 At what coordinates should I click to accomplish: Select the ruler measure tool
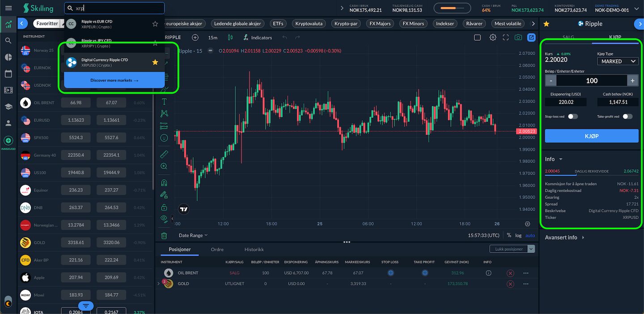click(164, 154)
